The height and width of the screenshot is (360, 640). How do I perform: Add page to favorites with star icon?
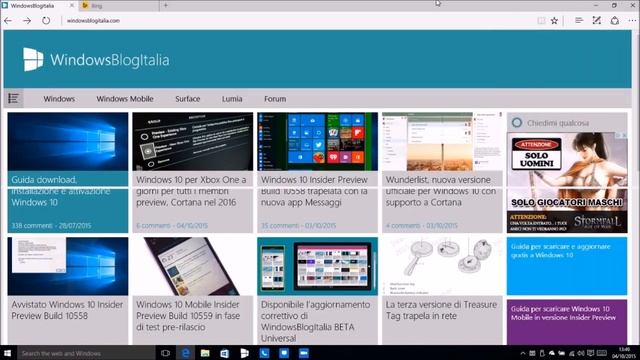coord(554,20)
